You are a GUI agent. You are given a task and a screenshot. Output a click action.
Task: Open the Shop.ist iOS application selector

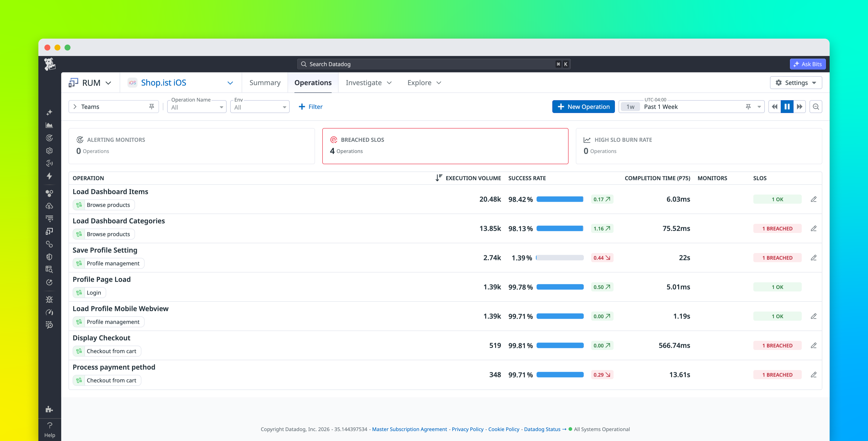181,83
